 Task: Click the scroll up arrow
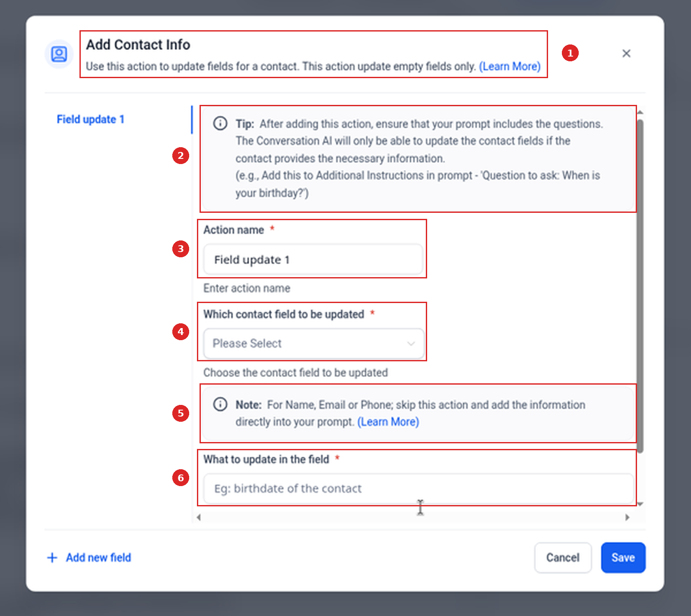click(640, 112)
